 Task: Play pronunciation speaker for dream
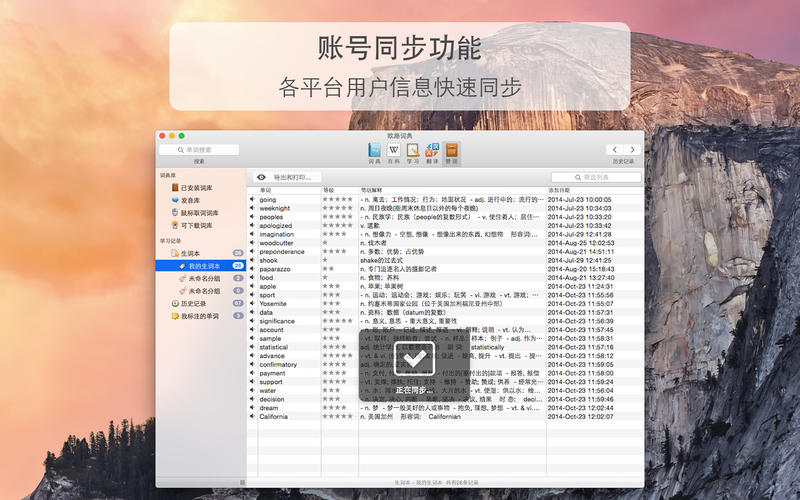point(252,408)
